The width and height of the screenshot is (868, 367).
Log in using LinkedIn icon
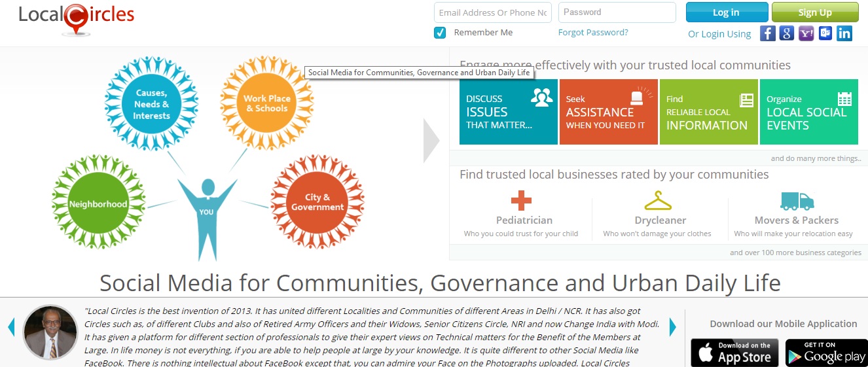(x=844, y=33)
